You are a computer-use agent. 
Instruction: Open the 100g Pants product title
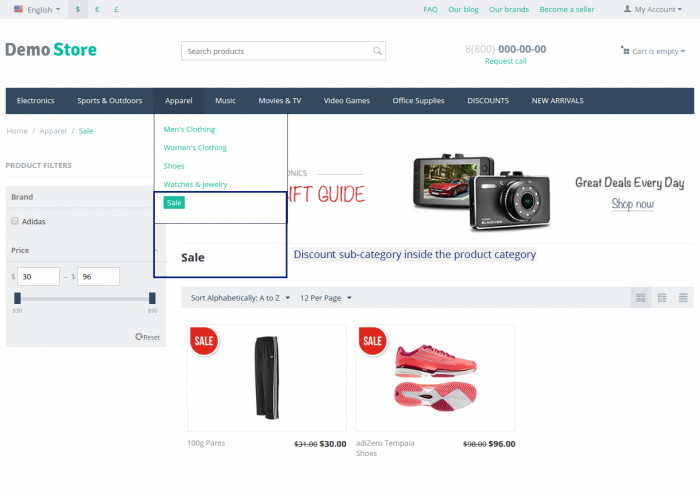[x=206, y=443]
